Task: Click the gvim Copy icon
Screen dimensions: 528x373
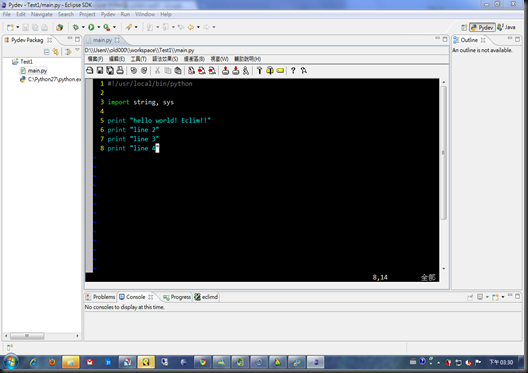Action: (x=168, y=70)
